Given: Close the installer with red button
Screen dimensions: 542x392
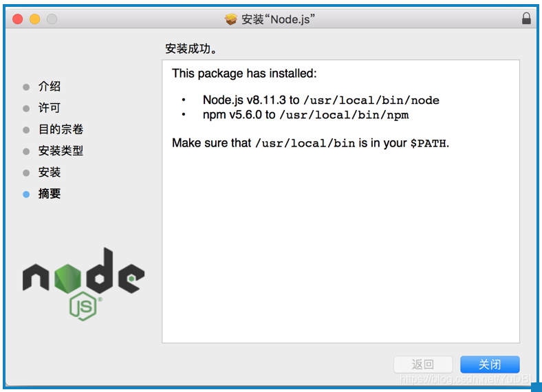Looking at the screenshot, I should coord(18,19).
